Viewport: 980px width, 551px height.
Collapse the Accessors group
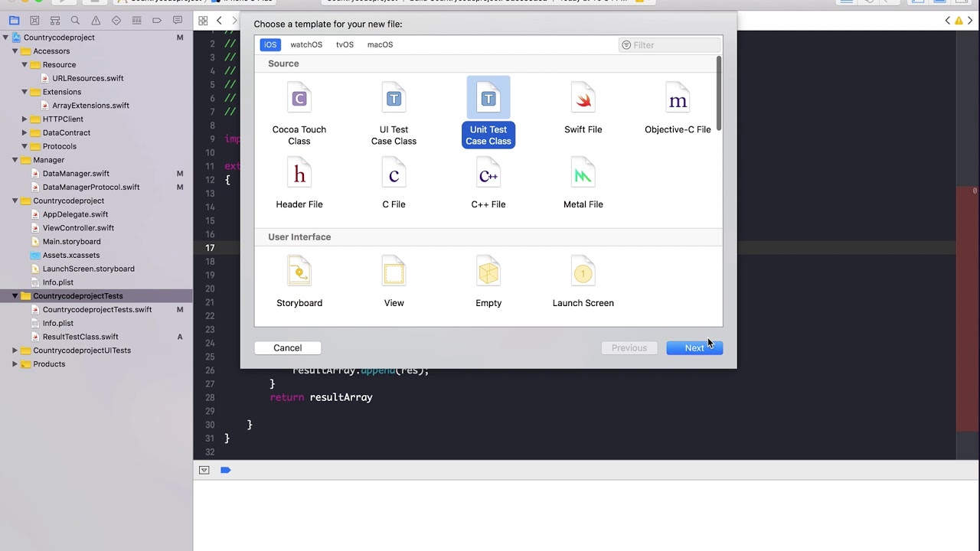(x=15, y=51)
